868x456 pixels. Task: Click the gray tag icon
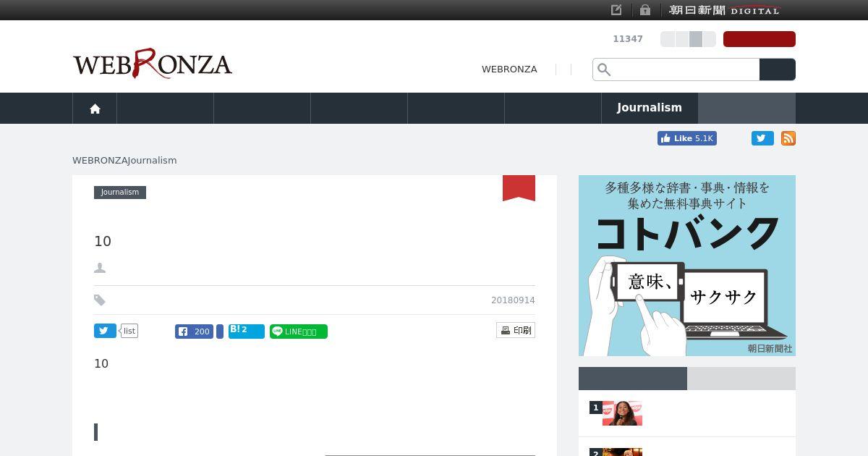pyautogui.click(x=100, y=300)
